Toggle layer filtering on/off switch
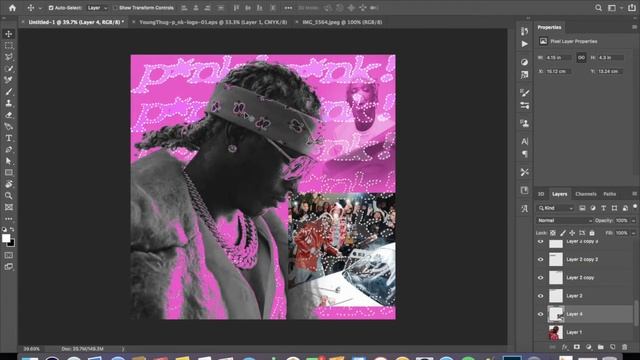This screenshot has width=640, height=360. (635, 207)
